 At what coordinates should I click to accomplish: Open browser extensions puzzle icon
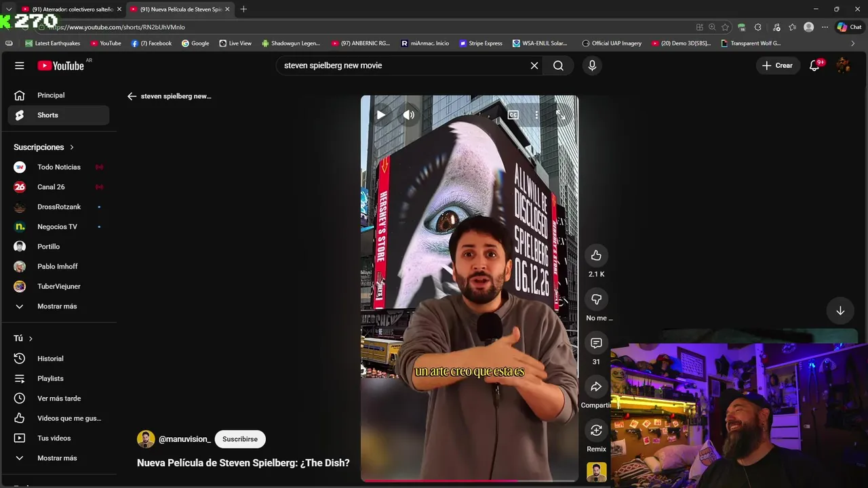(758, 27)
